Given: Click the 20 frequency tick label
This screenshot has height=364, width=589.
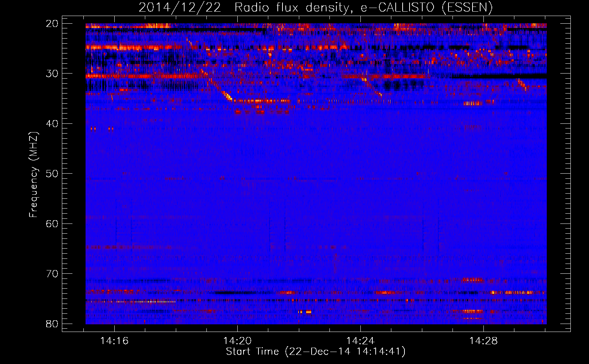Looking at the screenshot, I should (52, 24).
